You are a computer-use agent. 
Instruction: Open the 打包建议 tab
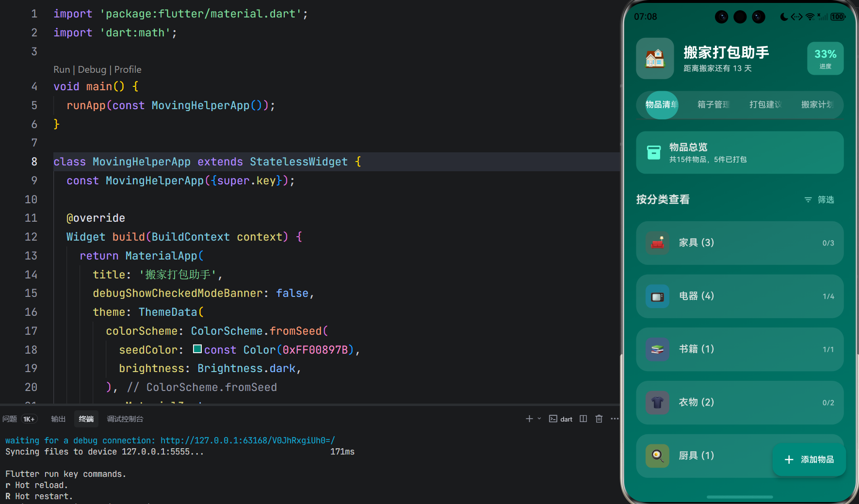pos(765,105)
